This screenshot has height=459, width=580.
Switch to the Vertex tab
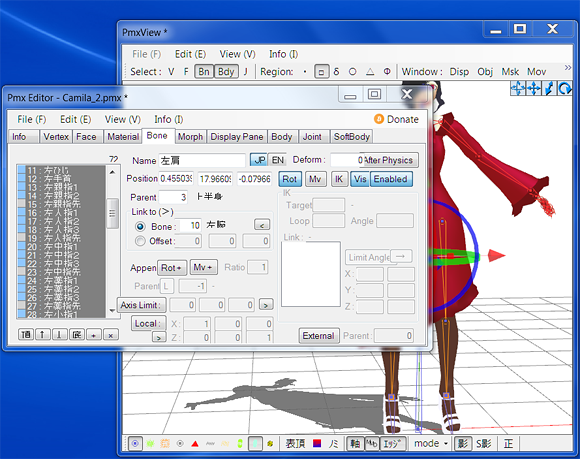pos(56,136)
